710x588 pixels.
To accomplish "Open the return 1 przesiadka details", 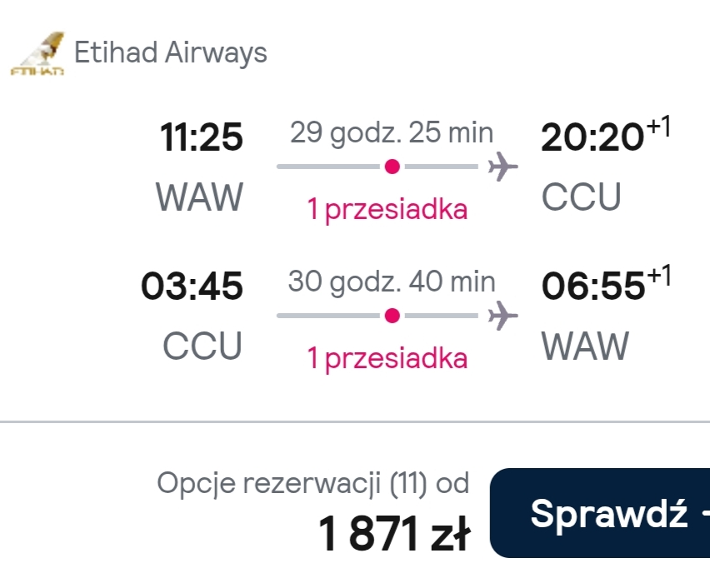I will coord(387,358).
